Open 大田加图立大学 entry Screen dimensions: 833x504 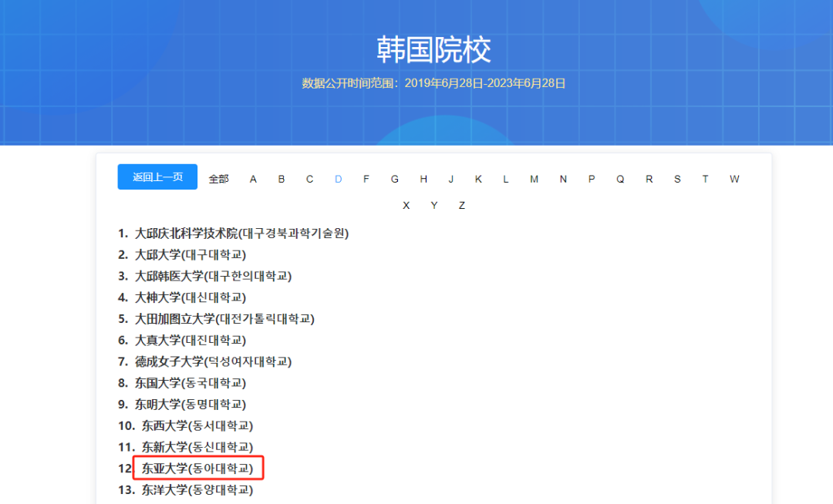pyautogui.click(x=224, y=319)
